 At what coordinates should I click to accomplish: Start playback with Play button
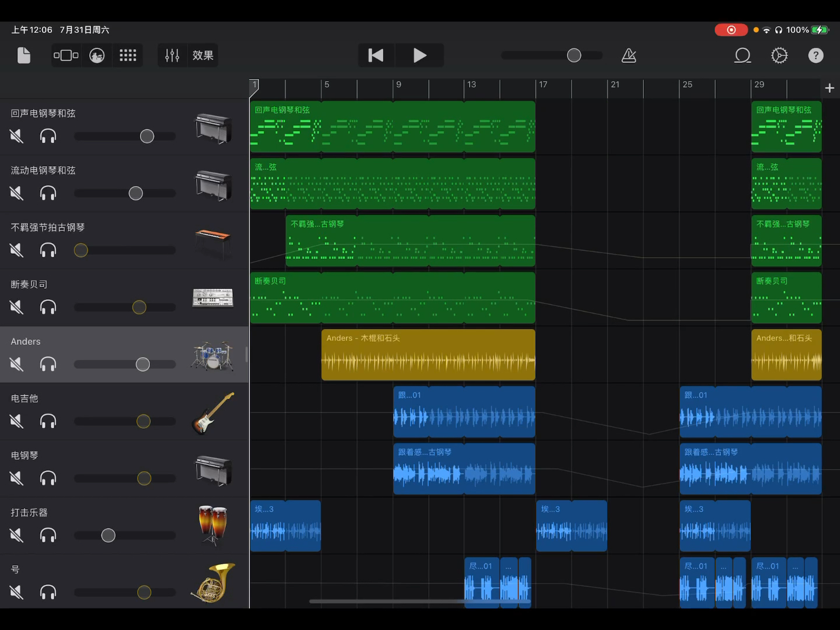(420, 55)
